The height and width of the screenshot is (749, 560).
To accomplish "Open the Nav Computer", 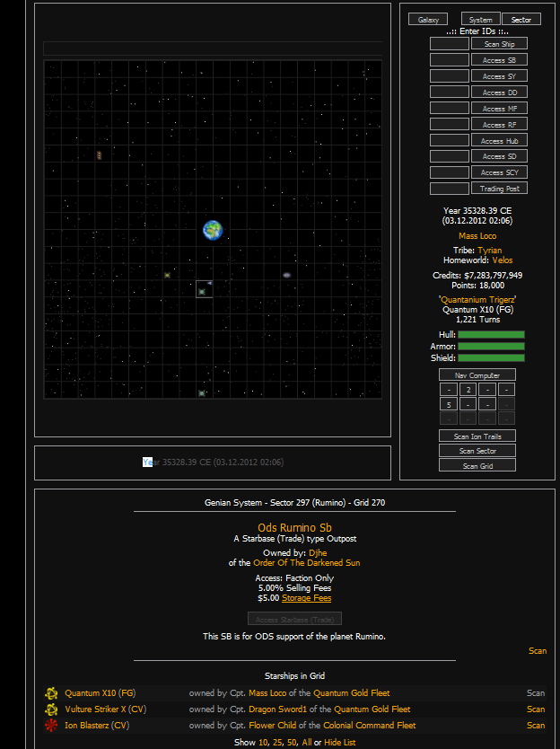I will [x=477, y=374].
